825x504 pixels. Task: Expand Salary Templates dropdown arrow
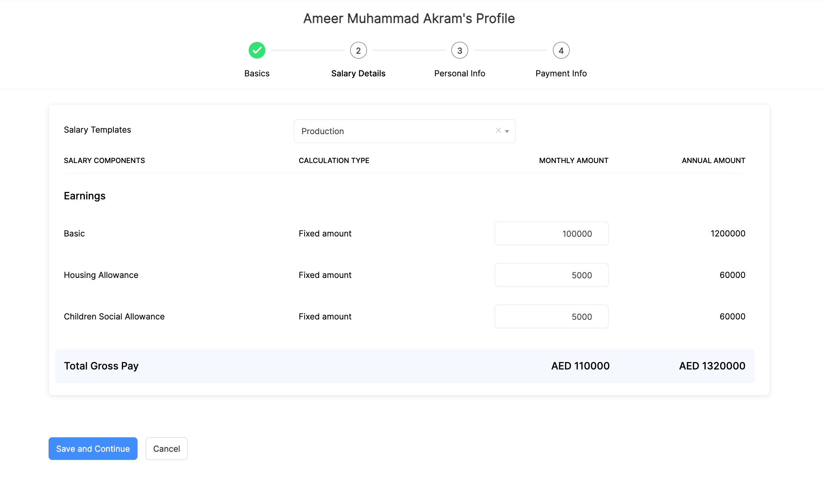507,131
